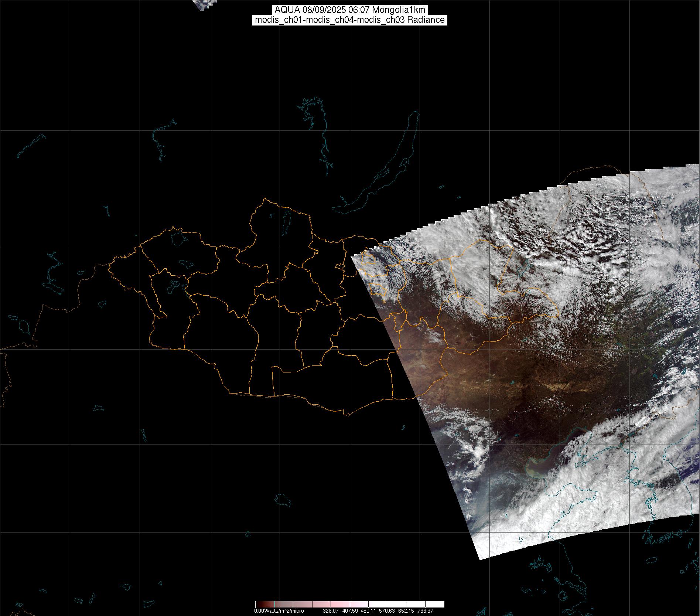Click the 326.07 color bar label
The image size is (700, 616).
331,611
